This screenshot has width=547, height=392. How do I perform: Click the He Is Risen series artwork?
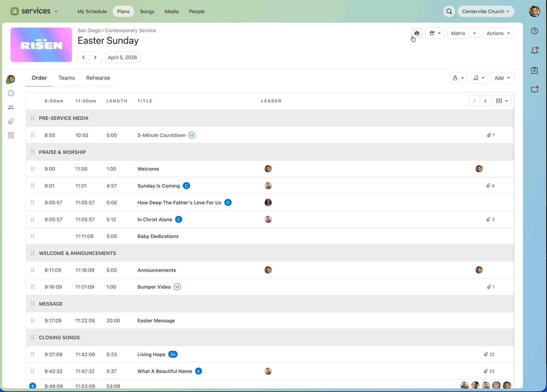(41, 45)
